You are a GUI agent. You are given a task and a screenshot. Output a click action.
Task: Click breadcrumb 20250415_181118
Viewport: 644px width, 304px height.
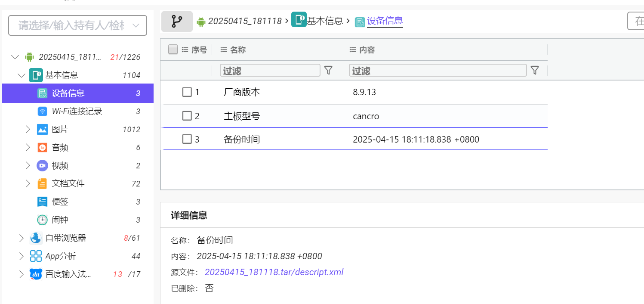coord(245,21)
